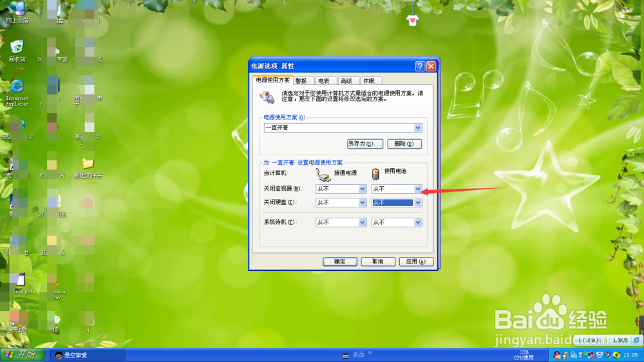Select the 电源使用方案 tab
The height and width of the screenshot is (362, 644).
(x=272, y=80)
